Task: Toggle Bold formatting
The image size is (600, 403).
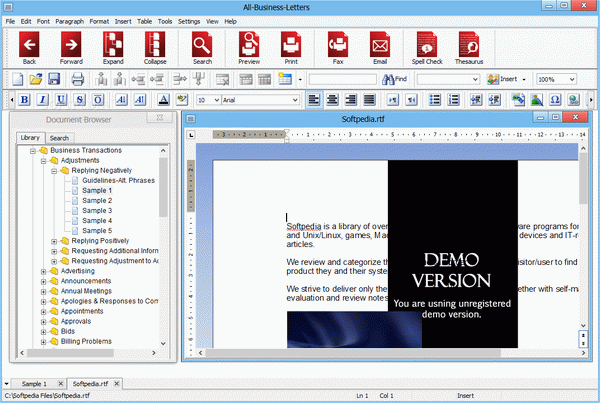Action: (x=24, y=100)
